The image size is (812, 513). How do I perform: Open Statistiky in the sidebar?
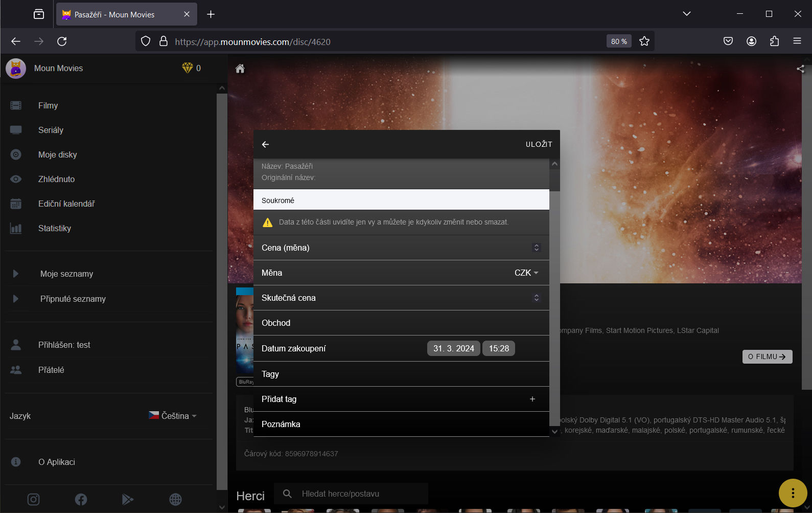pyautogui.click(x=54, y=228)
